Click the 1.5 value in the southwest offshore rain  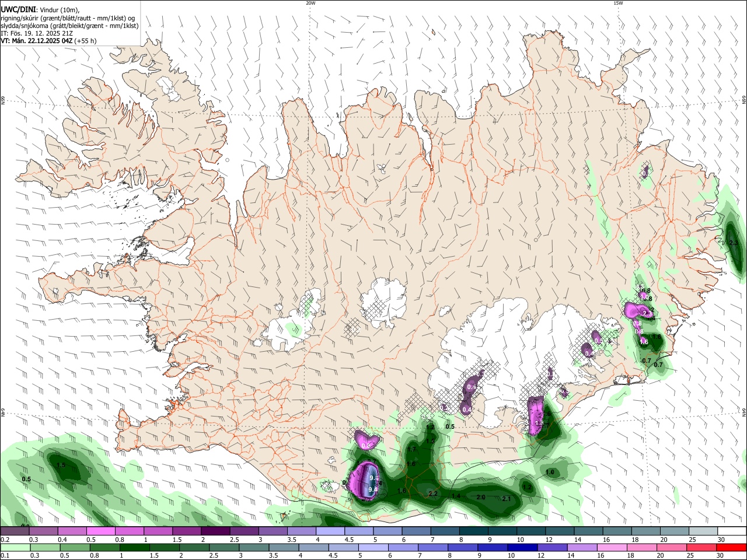(61, 465)
